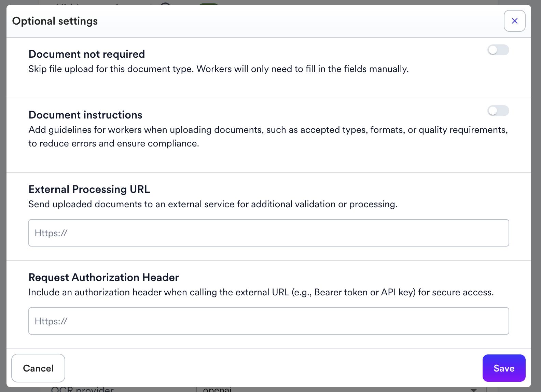This screenshot has width=541, height=392.
Task: Save the optional settings
Action: pos(504,368)
